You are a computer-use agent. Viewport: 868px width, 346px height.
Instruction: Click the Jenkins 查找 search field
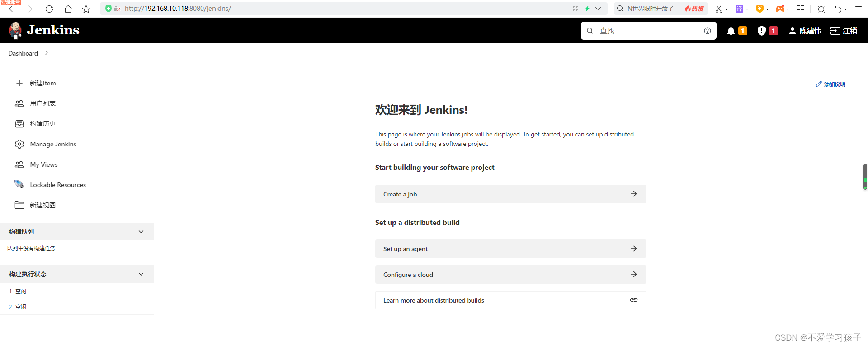point(649,31)
